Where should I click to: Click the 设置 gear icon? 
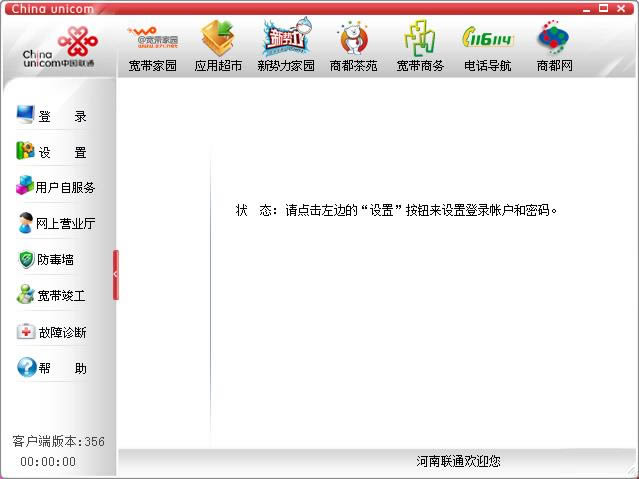coord(25,150)
